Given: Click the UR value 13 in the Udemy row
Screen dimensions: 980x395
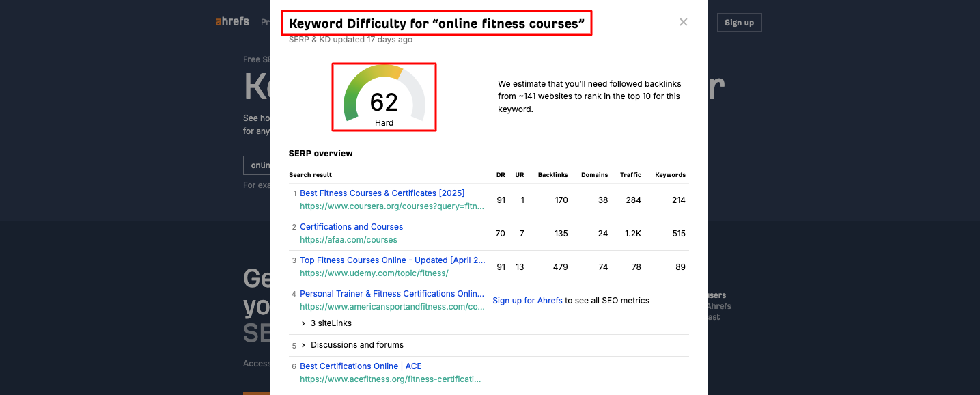Looking at the screenshot, I should coord(520,267).
